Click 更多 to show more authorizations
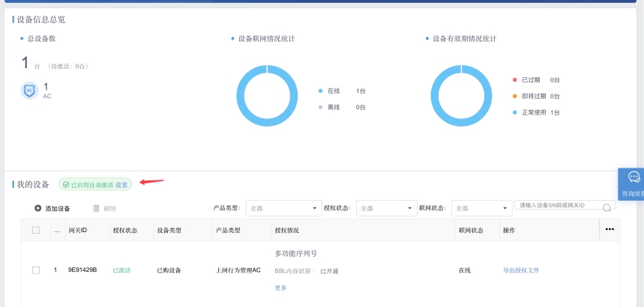This screenshot has width=644, height=307. pos(281,288)
